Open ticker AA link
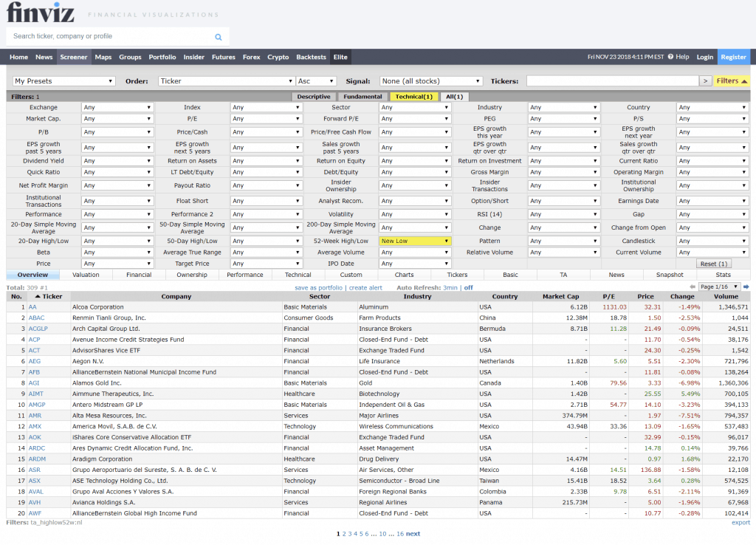The image size is (756, 545). tap(32, 307)
